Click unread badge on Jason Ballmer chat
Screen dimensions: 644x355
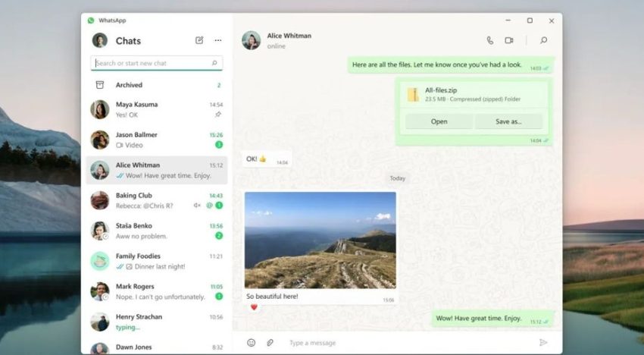[219, 144]
